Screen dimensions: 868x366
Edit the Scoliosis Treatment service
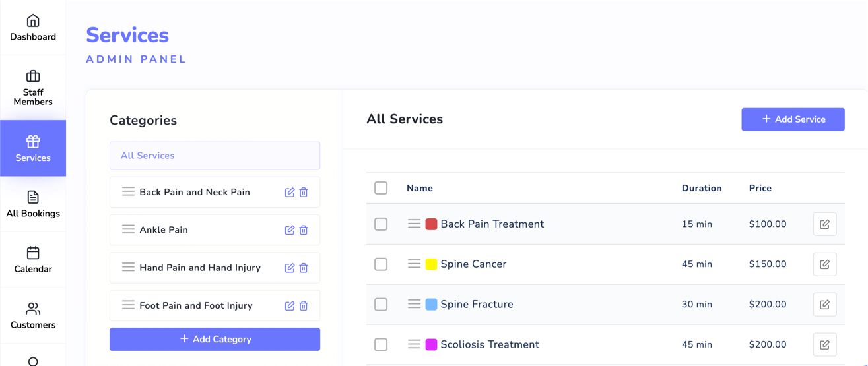pyautogui.click(x=824, y=345)
